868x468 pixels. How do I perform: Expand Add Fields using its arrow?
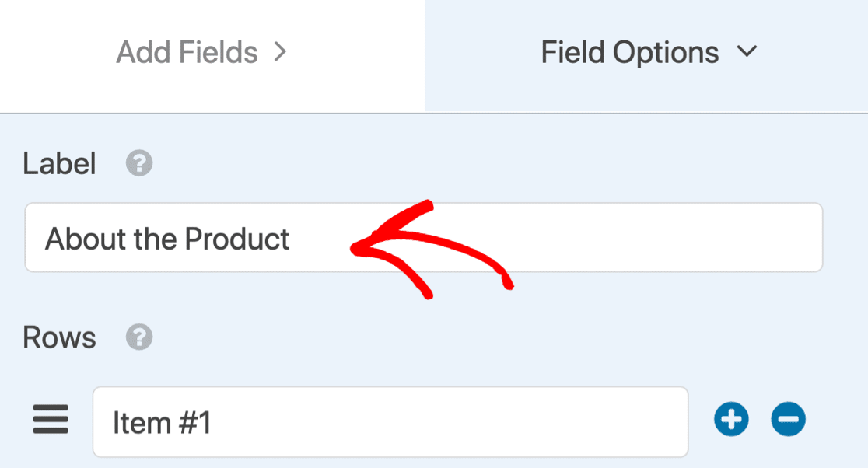281,52
